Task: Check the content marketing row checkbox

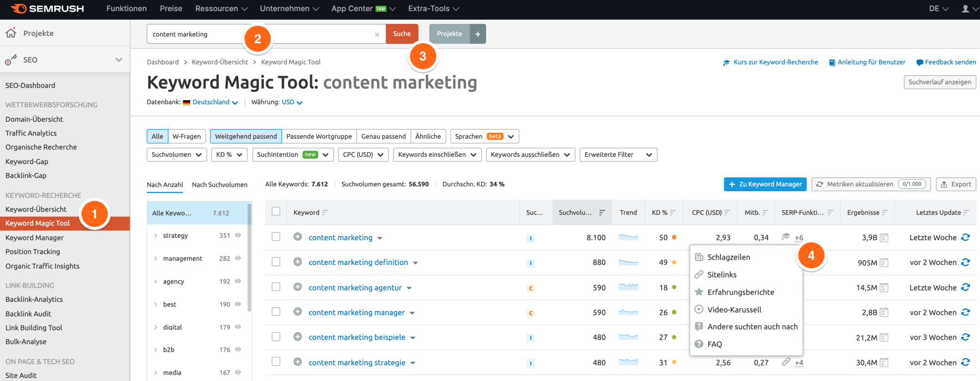Action: click(276, 236)
